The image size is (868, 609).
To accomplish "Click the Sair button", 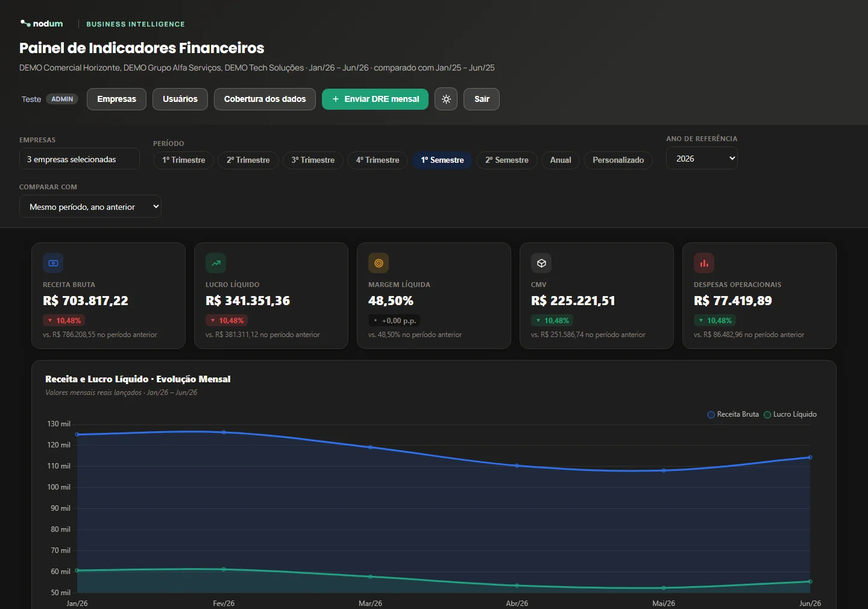I will click(482, 99).
